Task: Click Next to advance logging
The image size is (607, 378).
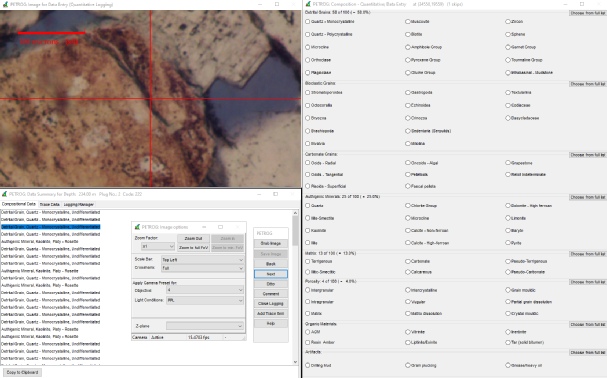Action: (x=271, y=274)
